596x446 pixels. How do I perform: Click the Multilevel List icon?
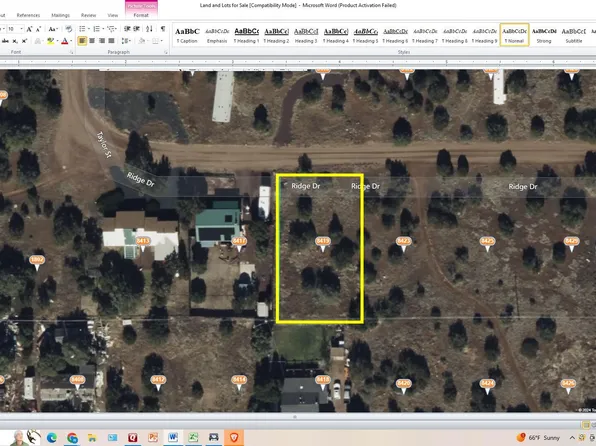[111, 29]
